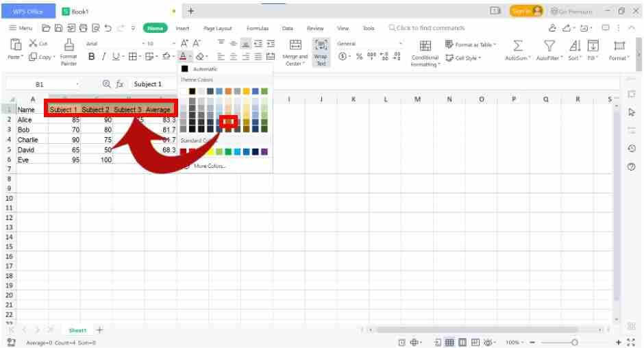Switch to normal view in status bar
Screen dimensions: 644x348
pyautogui.click(x=449, y=343)
